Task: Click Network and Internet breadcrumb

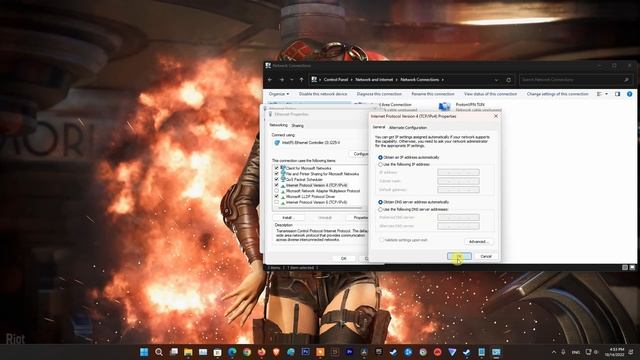Action: tap(374, 80)
